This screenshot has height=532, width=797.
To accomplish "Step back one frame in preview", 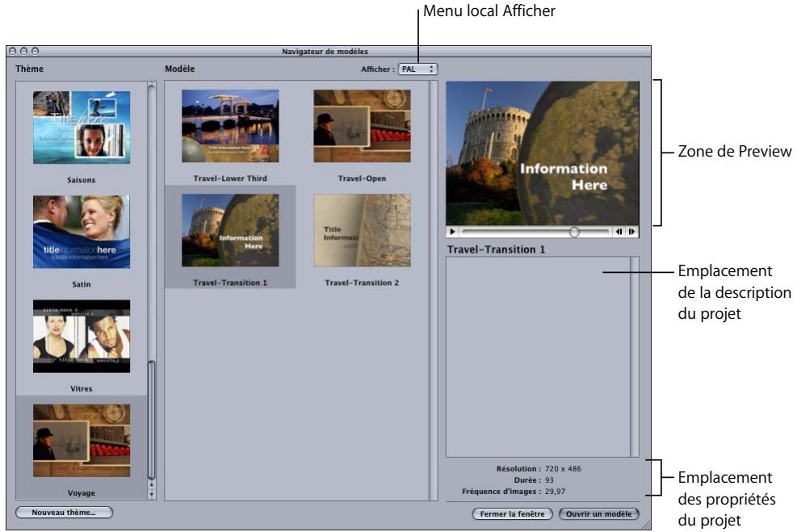I will 619,232.
